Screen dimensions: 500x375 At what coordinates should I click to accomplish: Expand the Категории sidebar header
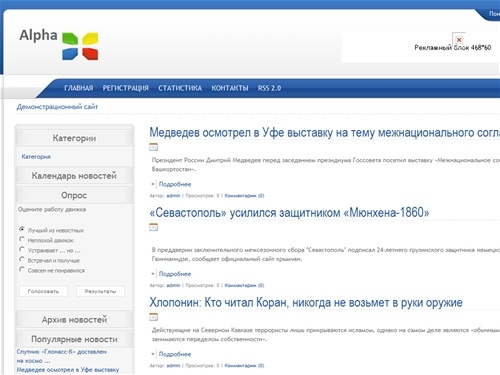[74, 138]
